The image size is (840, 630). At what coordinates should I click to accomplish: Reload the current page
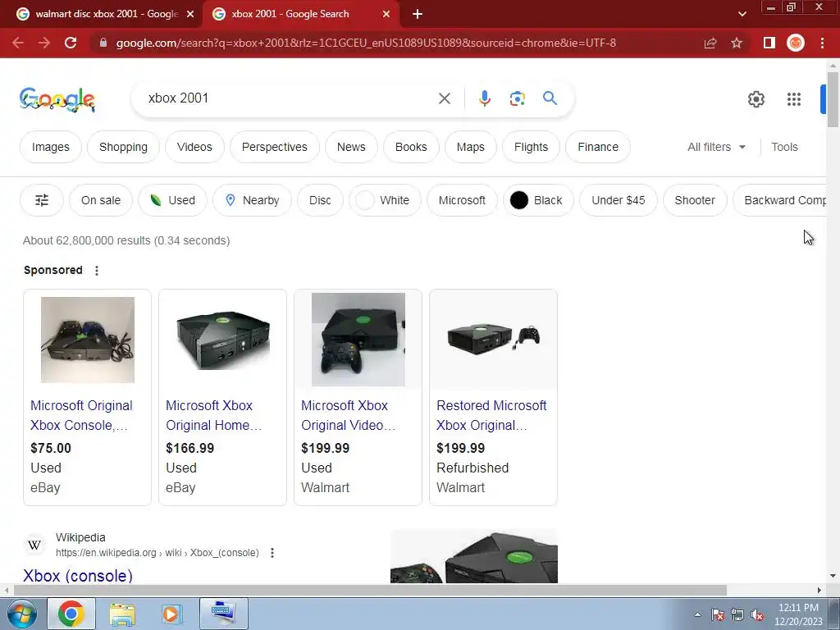pos(71,43)
